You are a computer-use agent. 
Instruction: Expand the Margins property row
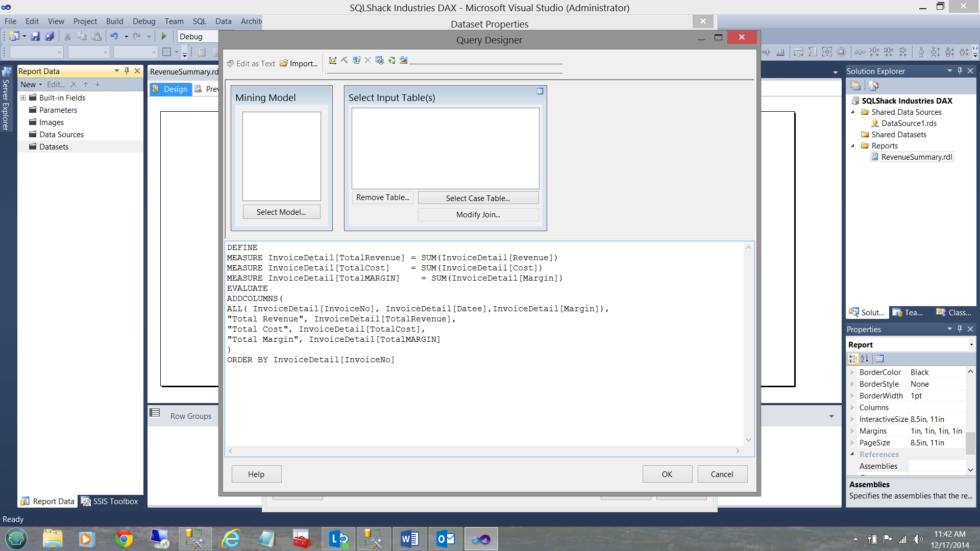pyautogui.click(x=852, y=431)
